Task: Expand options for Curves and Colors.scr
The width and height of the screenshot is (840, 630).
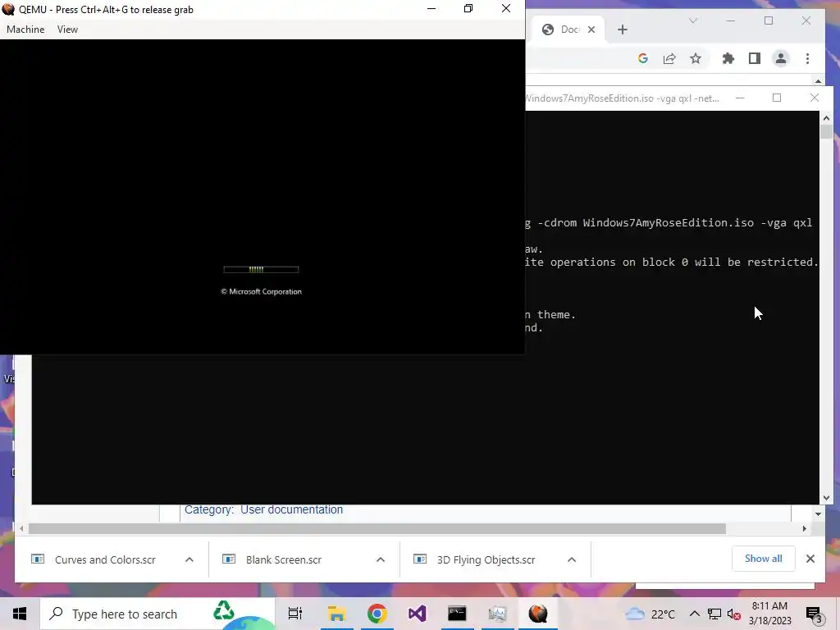Action: tap(189, 559)
